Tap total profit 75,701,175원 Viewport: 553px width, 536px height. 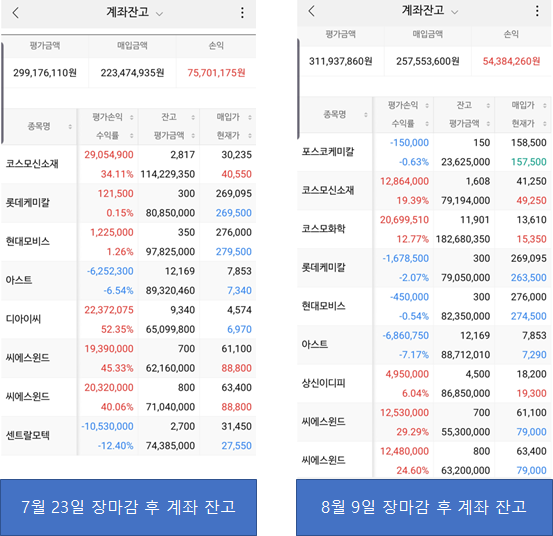pos(216,73)
